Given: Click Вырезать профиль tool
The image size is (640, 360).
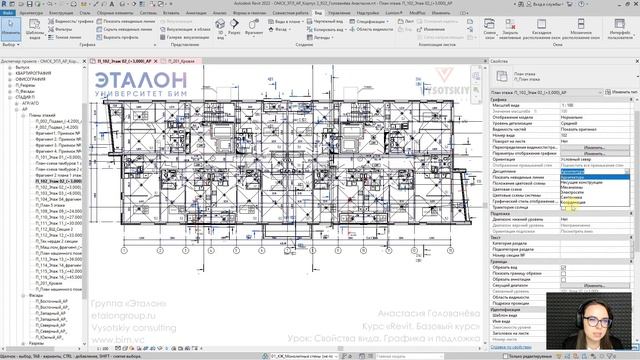Looking at the screenshot, I should point(118,37).
